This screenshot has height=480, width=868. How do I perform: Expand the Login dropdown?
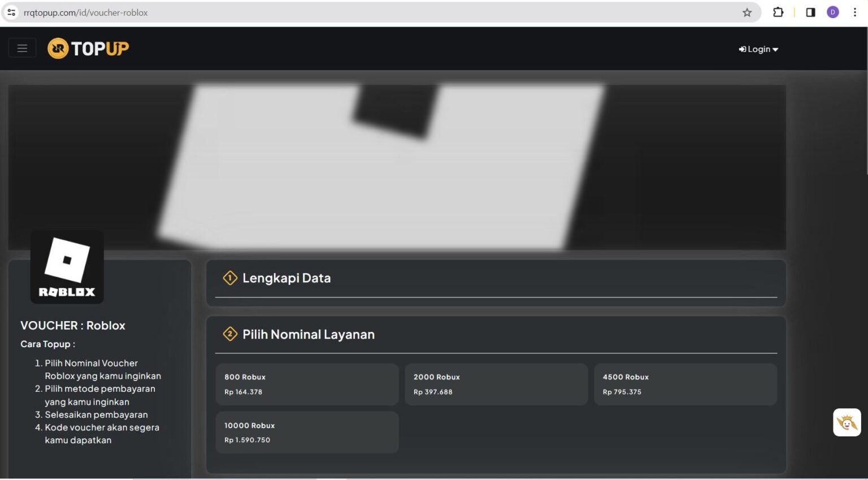click(x=775, y=49)
